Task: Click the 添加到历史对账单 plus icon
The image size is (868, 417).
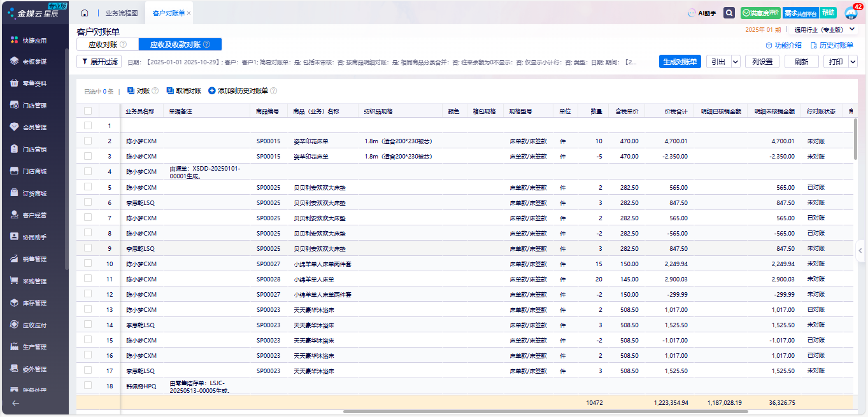Action: coord(212,91)
